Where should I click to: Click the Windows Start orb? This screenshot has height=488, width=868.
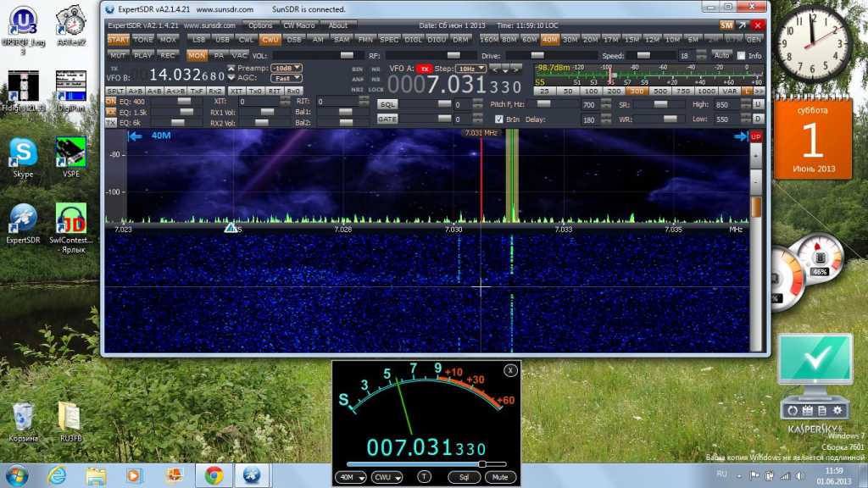[x=16, y=476]
